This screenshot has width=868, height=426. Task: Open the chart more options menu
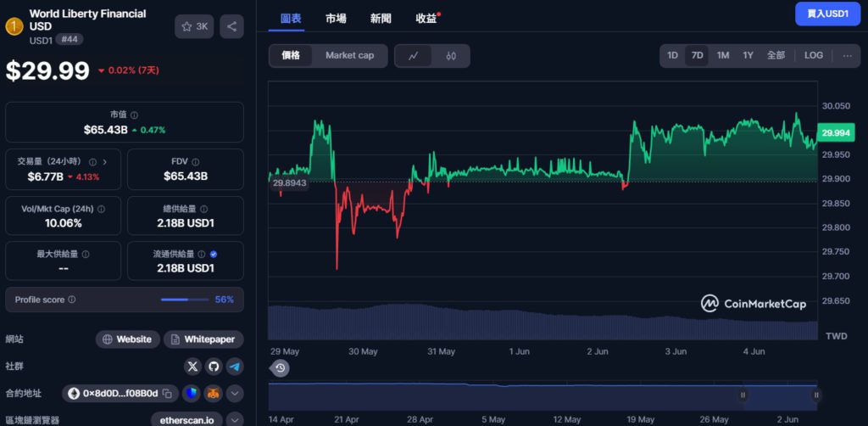click(847, 56)
